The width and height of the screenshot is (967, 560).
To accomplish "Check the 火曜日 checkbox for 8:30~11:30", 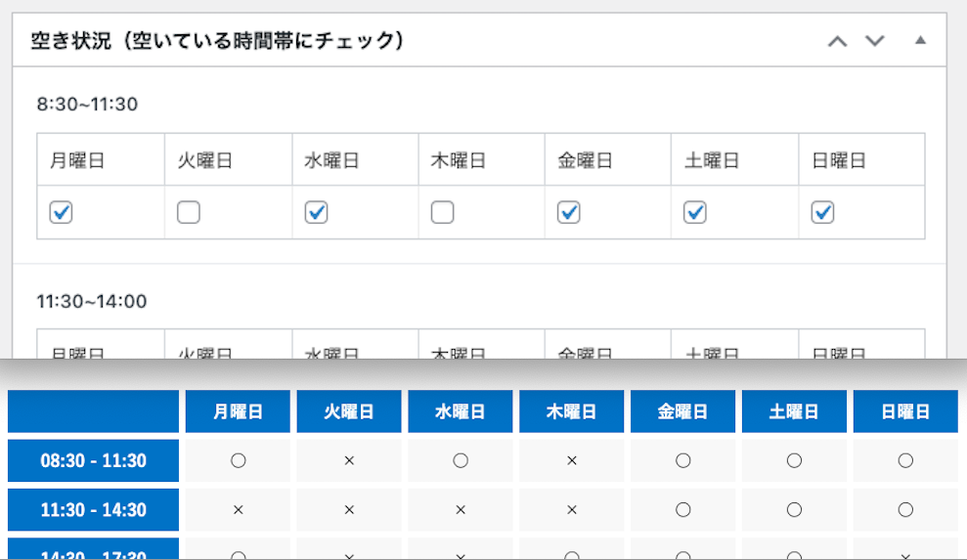I will (189, 212).
